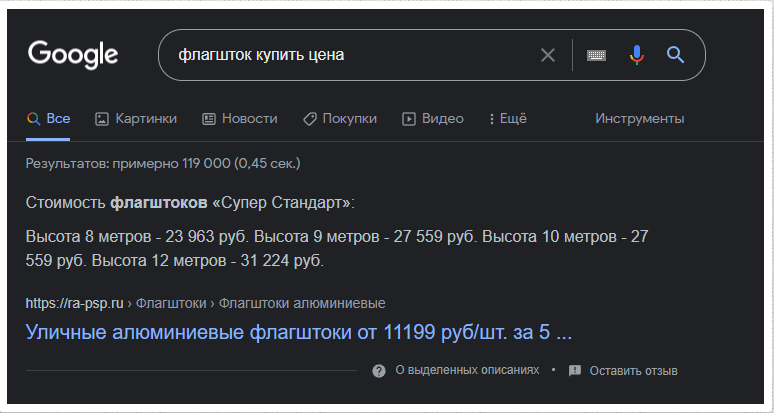Select the Все tab
This screenshot has width=774, height=413.
(48, 119)
